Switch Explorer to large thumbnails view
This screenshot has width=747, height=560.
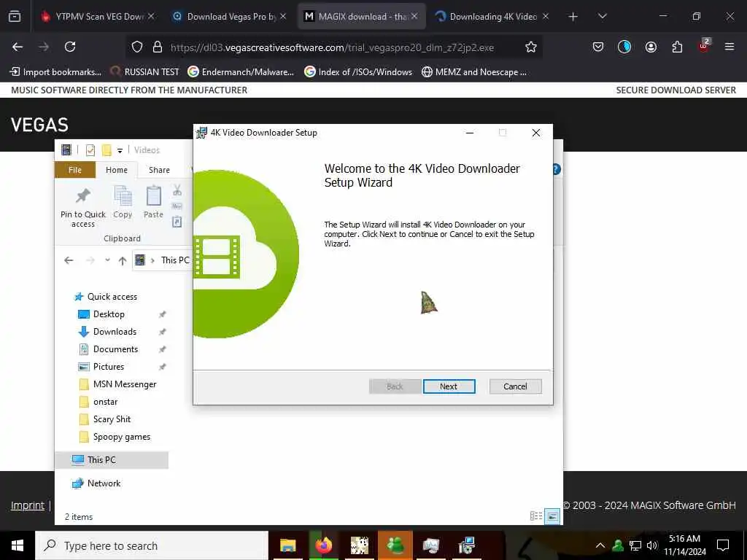point(552,516)
